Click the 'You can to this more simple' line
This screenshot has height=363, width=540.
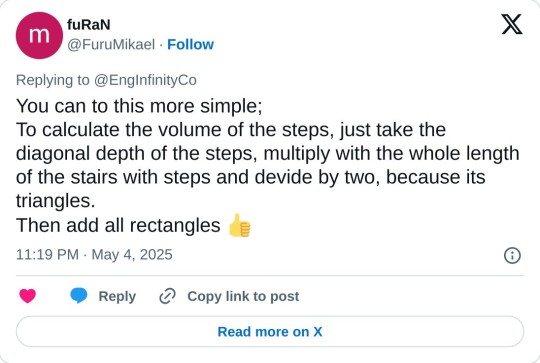pyautogui.click(x=139, y=106)
